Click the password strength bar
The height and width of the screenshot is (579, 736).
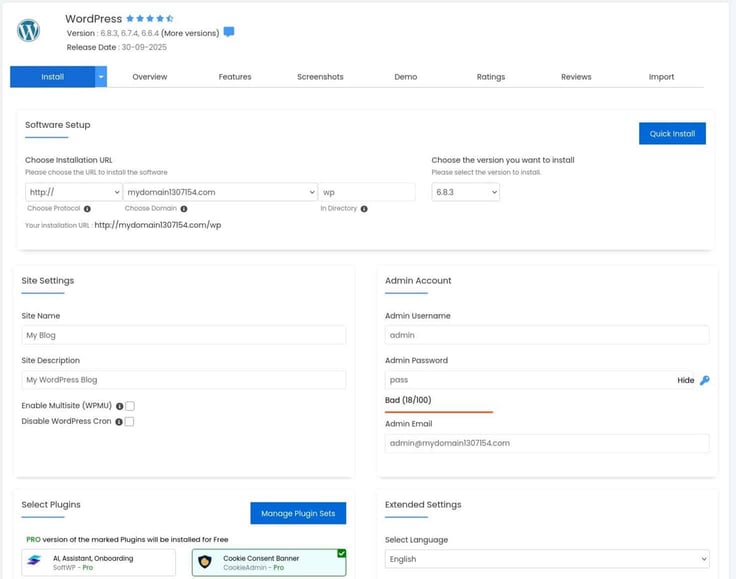(x=439, y=412)
